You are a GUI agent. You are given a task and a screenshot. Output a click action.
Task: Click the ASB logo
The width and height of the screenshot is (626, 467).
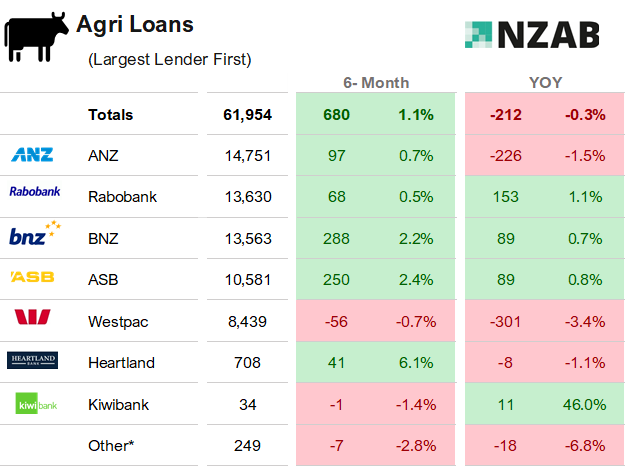(32, 276)
